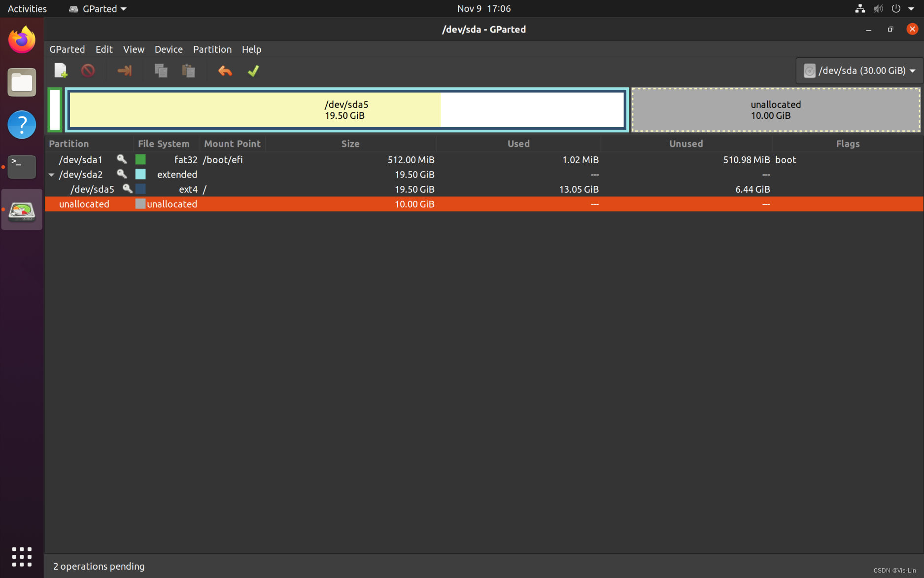Collapse the /dev/sda2 extended partition tree
Viewport: 924px width, 578px height.
[x=51, y=175]
